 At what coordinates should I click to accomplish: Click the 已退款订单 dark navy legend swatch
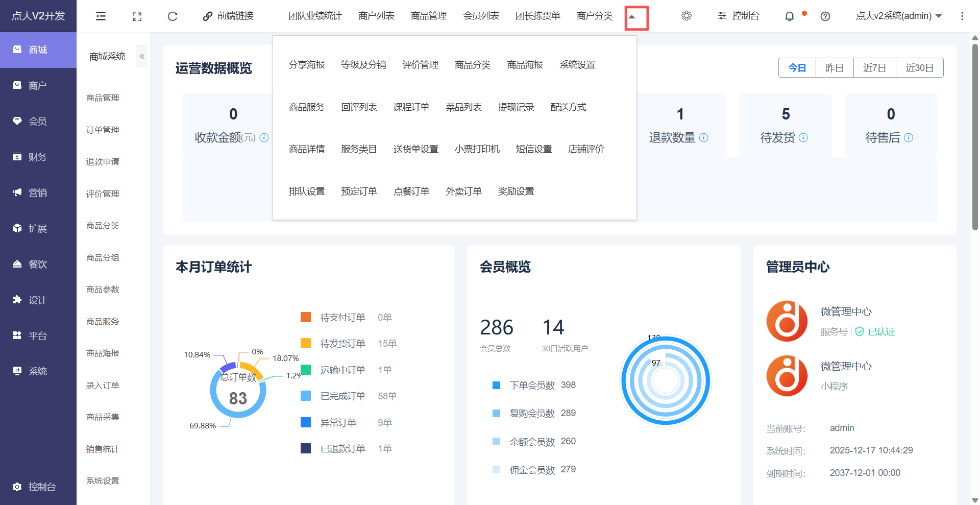coord(306,448)
